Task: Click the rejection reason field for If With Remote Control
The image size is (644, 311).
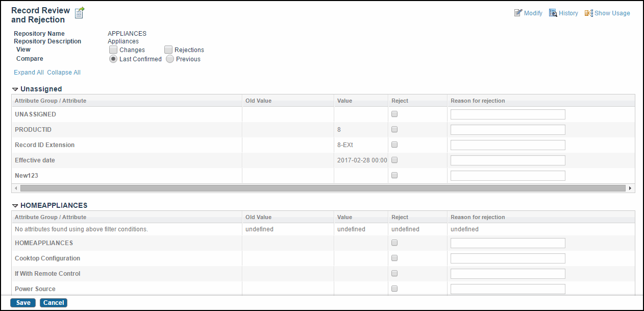Action: [x=508, y=274]
